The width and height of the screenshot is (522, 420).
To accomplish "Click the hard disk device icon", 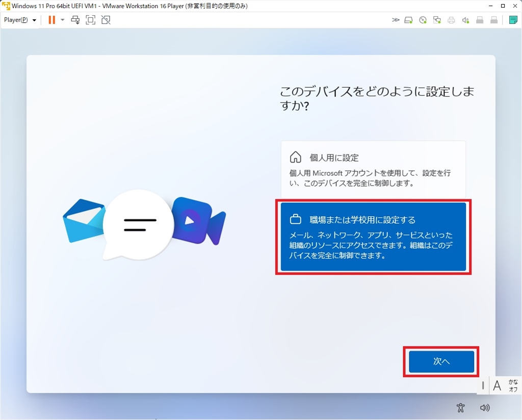I will (x=408, y=20).
